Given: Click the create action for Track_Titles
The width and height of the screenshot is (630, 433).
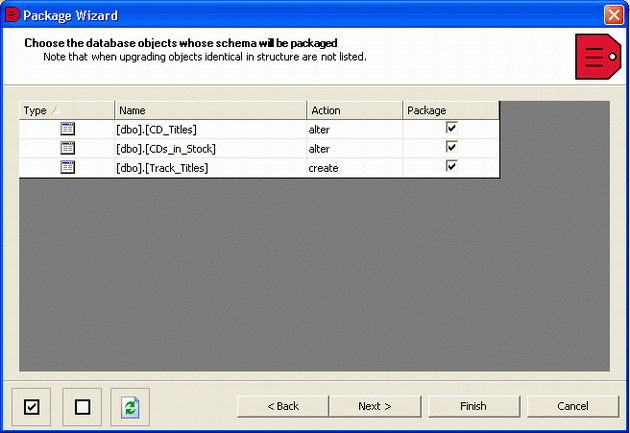Looking at the screenshot, I should (x=354, y=168).
